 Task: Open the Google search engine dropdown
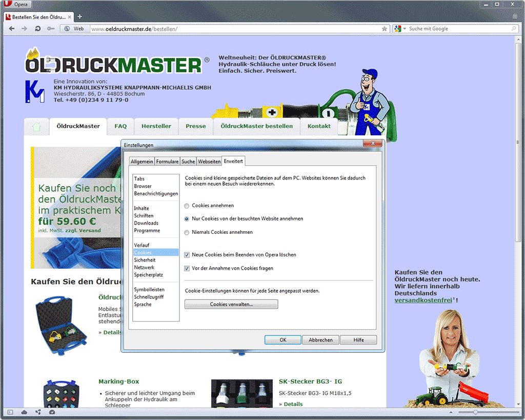400,29
